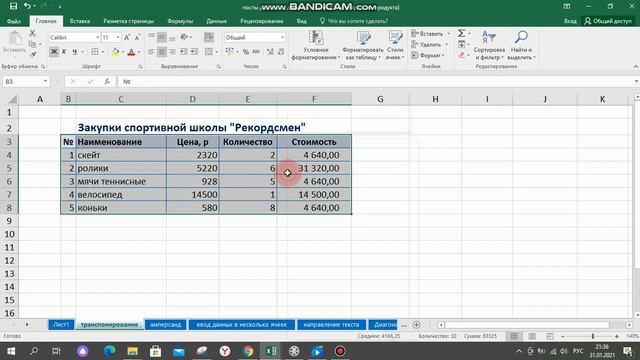Adjust the zoom slider

click(x=593, y=336)
